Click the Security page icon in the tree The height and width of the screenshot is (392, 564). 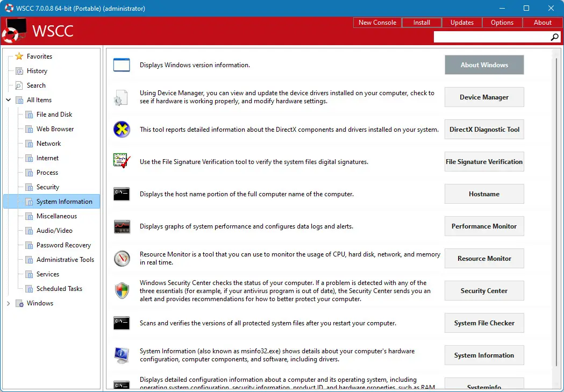[29, 187]
